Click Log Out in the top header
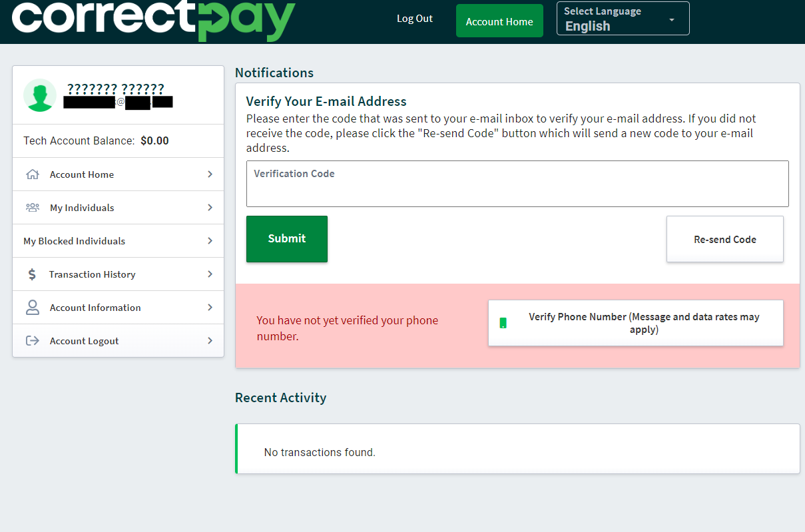The height and width of the screenshot is (532, 805). tap(414, 19)
